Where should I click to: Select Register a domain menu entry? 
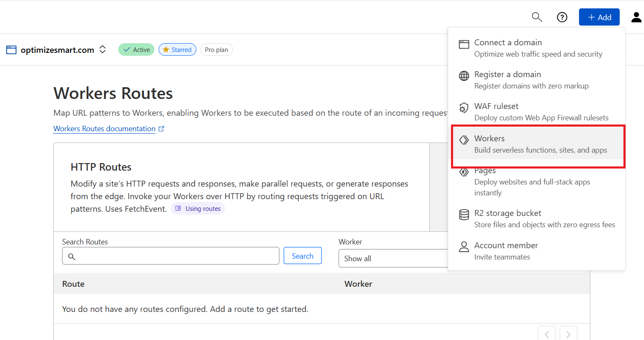531,80
